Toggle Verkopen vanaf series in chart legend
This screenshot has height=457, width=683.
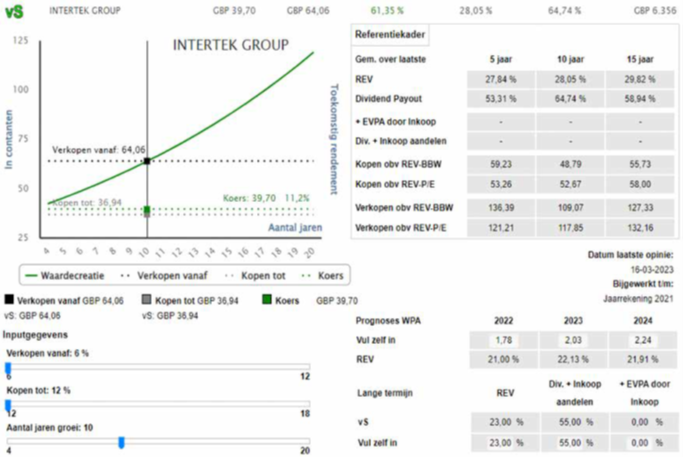[164, 276]
